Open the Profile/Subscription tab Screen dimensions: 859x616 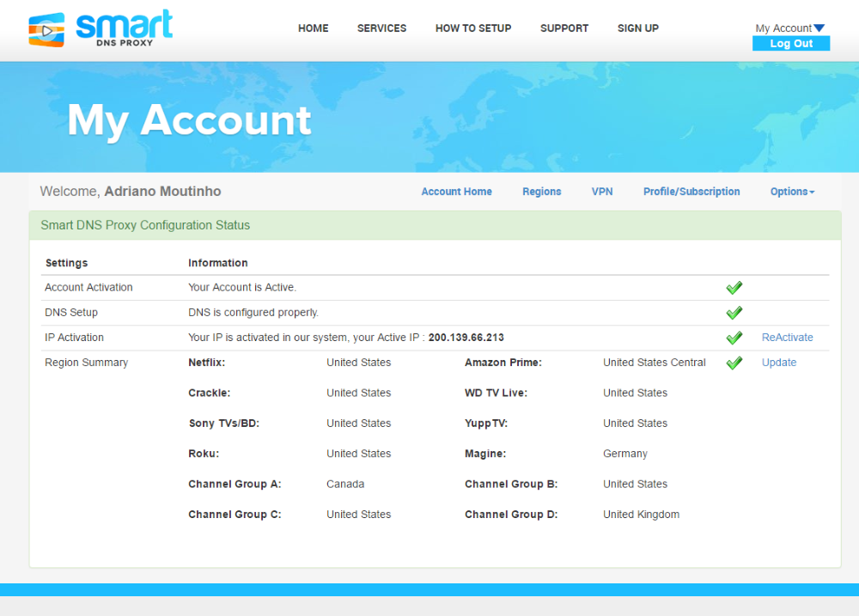(691, 192)
